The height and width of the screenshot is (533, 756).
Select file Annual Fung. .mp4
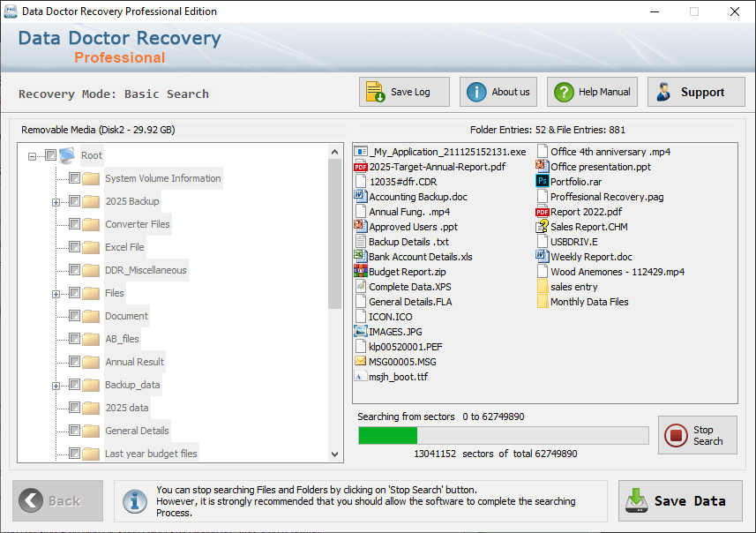tap(409, 212)
